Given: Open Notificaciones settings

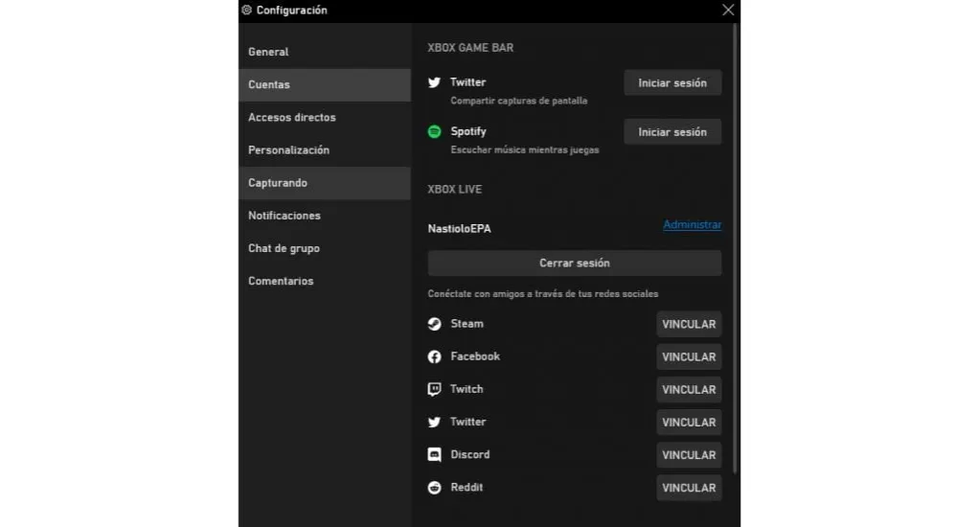Looking at the screenshot, I should (x=325, y=216).
